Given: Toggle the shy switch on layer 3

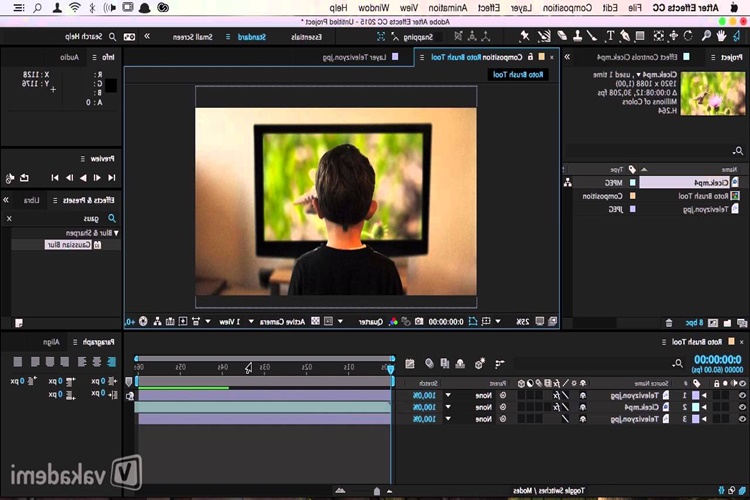Looking at the screenshot, I should click(x=583, y=419).
